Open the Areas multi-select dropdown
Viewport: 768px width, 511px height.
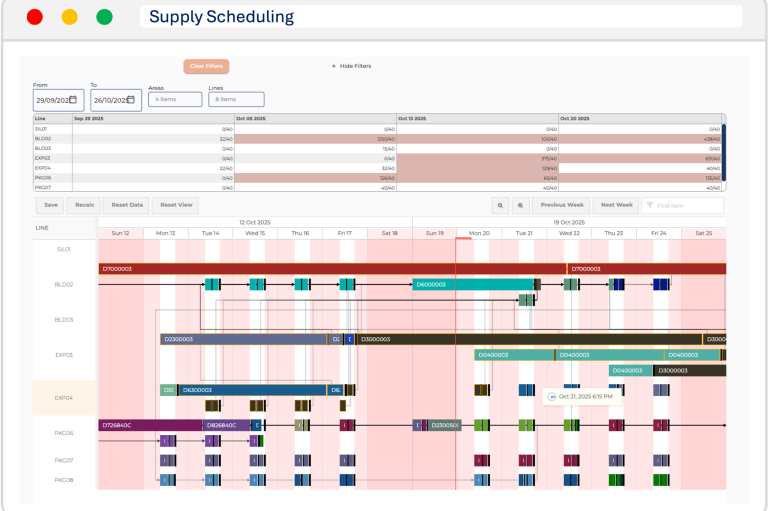pos(175,100)
